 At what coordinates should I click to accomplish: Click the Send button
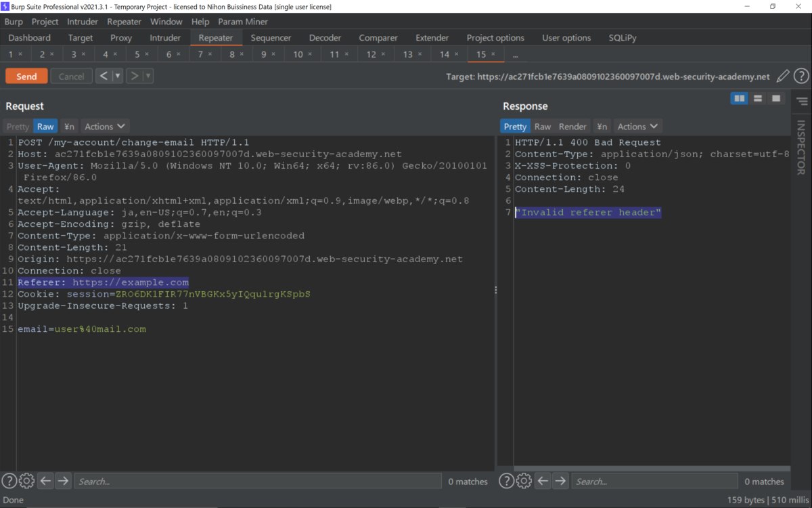pos(26,76)
